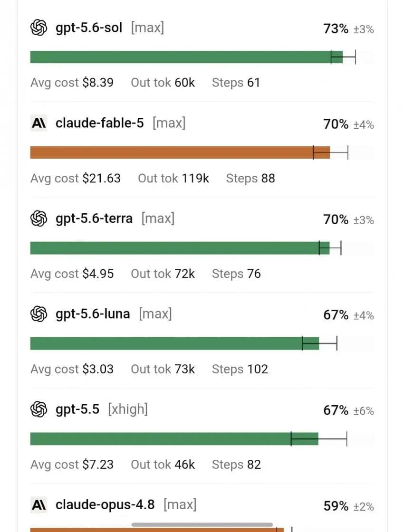
Task: Click the horizontal scrollbar at the bottom
Action: click(x=202, y=524)
